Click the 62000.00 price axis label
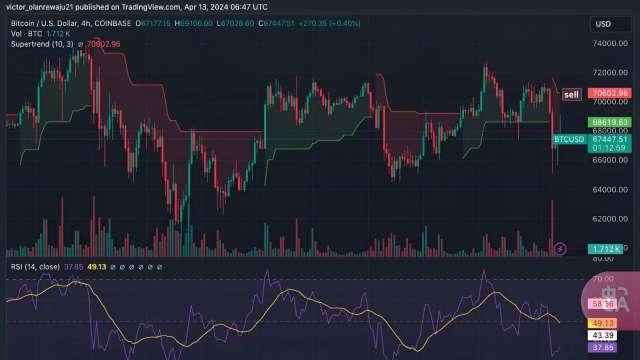 610,219
